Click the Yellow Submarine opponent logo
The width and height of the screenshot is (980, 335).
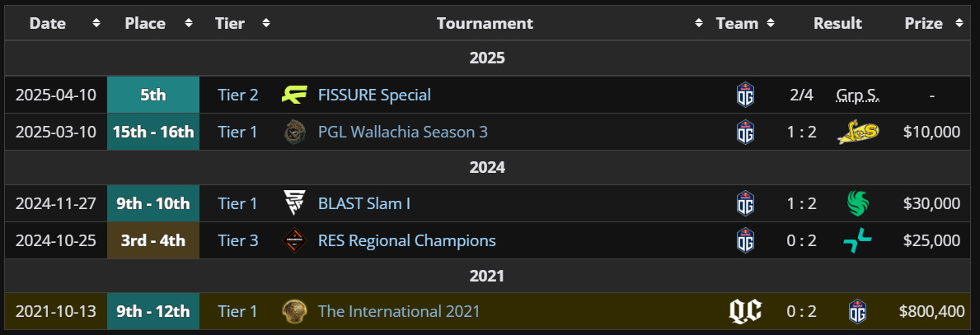[857, 132]
